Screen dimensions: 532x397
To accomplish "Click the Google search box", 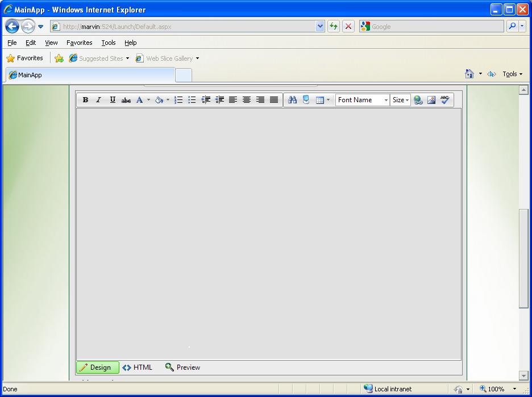I will pyautogui.click(x=431, y=27).
